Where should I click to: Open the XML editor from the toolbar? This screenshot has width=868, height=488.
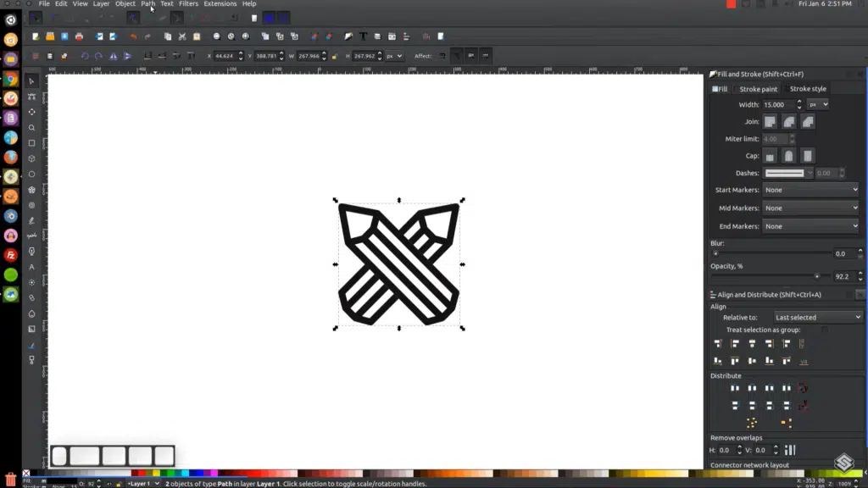[x=391, y=36]
